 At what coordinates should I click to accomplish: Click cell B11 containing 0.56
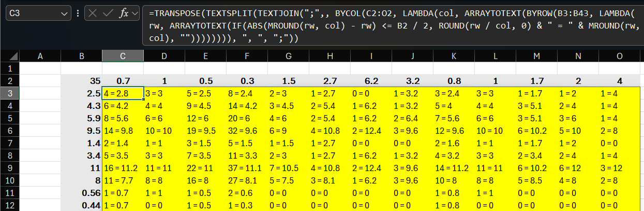coord(81,193)
